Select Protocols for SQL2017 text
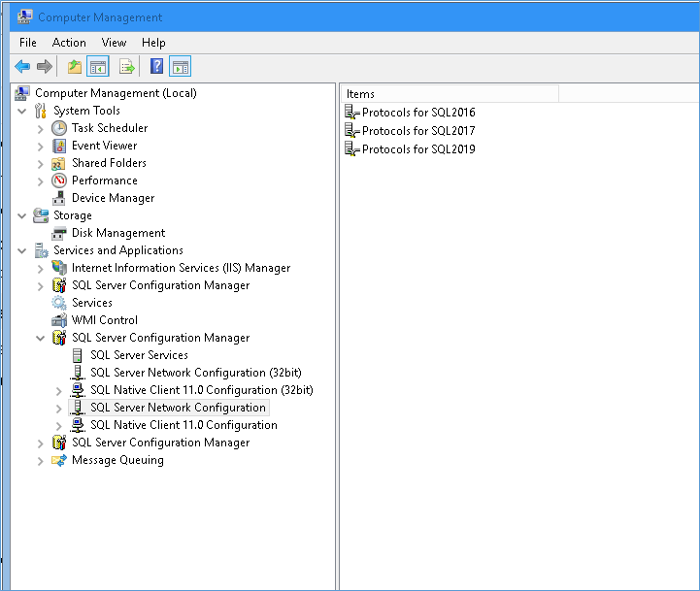The height and width of the screenshot is (591, 700). click(418, 130)
